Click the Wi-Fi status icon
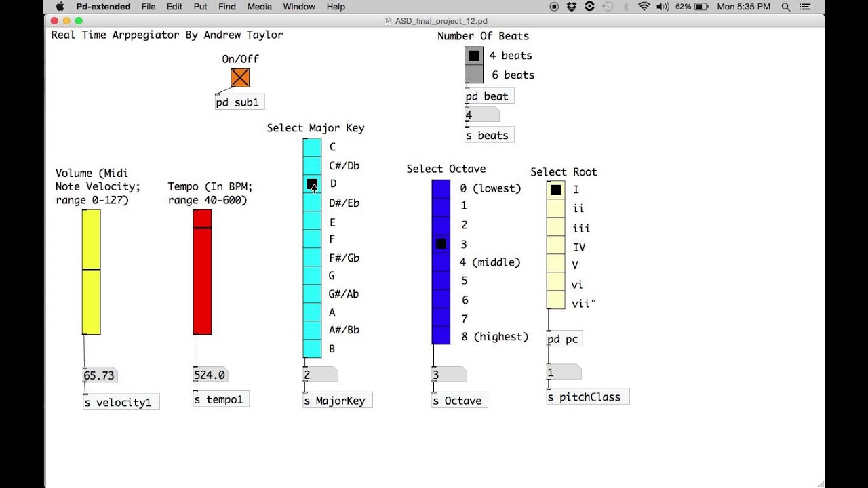868x488 pixels. point(644,7)
